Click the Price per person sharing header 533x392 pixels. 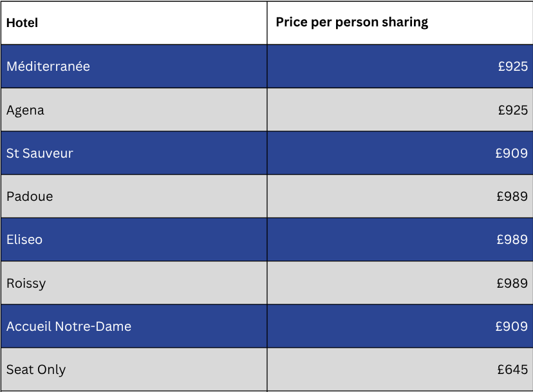351,23
